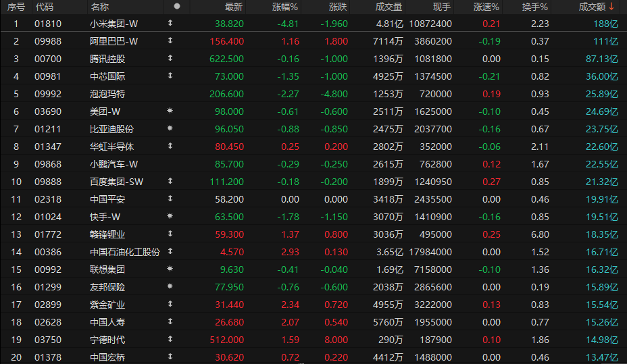The image size is (627, 364).
Task: Sort by the 成交量 column header
Action: [388, 7]
